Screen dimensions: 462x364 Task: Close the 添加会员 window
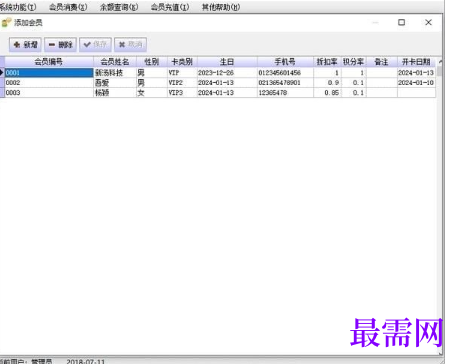[428, 22]
